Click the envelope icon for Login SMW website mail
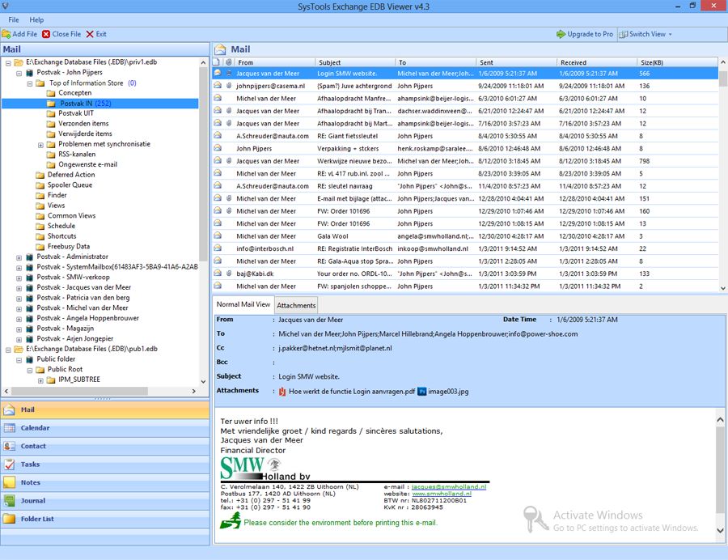Image resolution: width=728 pixels, height=560 pixels. click(218, 73)
